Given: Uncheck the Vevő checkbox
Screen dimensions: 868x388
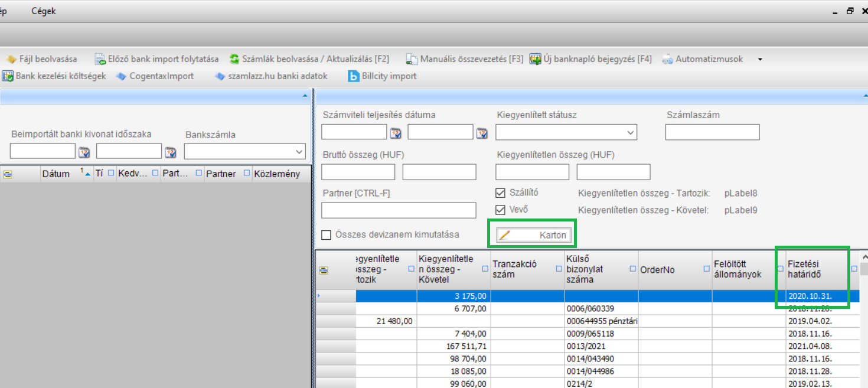Looking at the screenshot, I should click(501, 210).
